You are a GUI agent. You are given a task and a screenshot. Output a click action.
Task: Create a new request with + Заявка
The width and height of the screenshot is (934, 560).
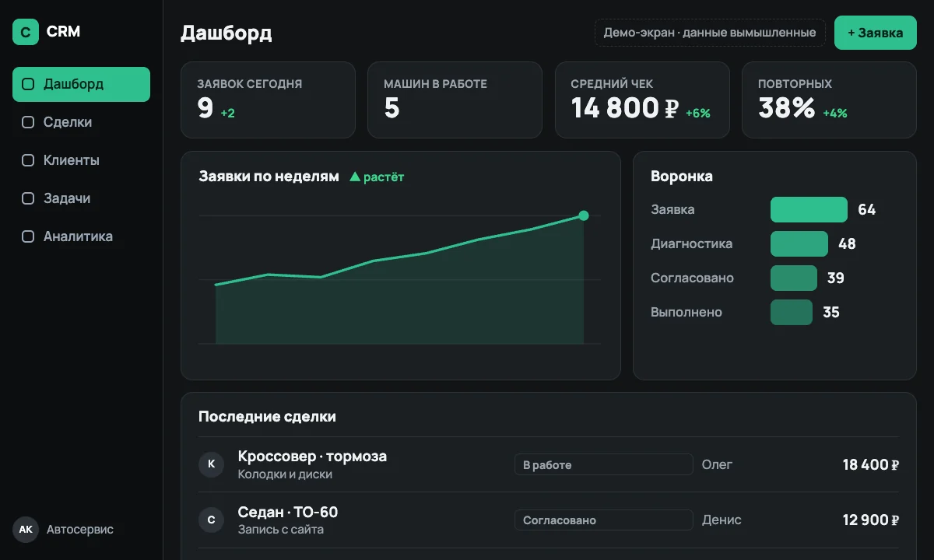point(876,33)
